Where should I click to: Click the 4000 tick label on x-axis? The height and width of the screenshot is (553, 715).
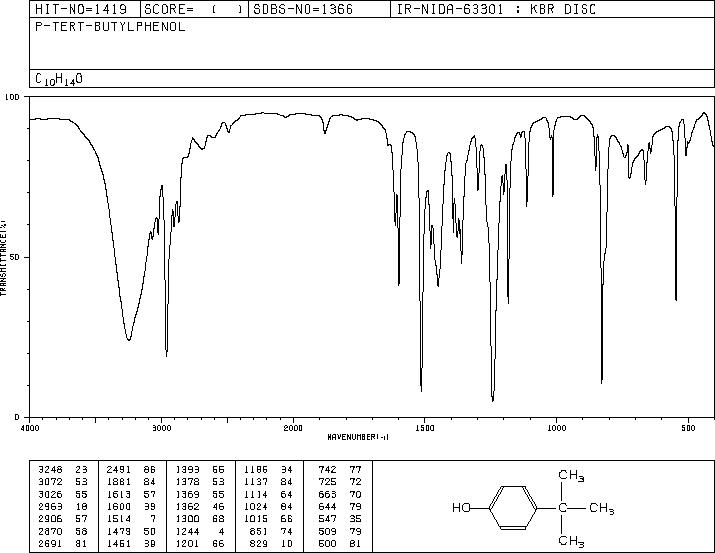[x=30, y=428]
